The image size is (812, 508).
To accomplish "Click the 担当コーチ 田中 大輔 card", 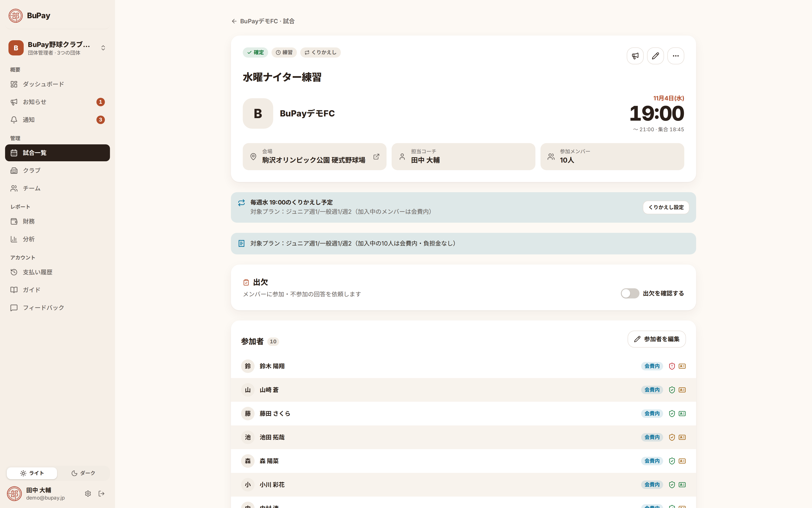I will point(463,157).
